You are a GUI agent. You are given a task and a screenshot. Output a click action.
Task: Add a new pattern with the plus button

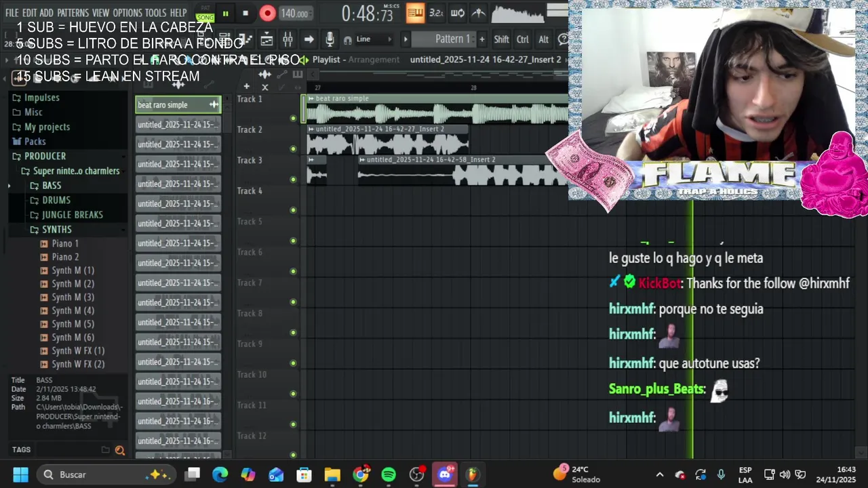482,39
